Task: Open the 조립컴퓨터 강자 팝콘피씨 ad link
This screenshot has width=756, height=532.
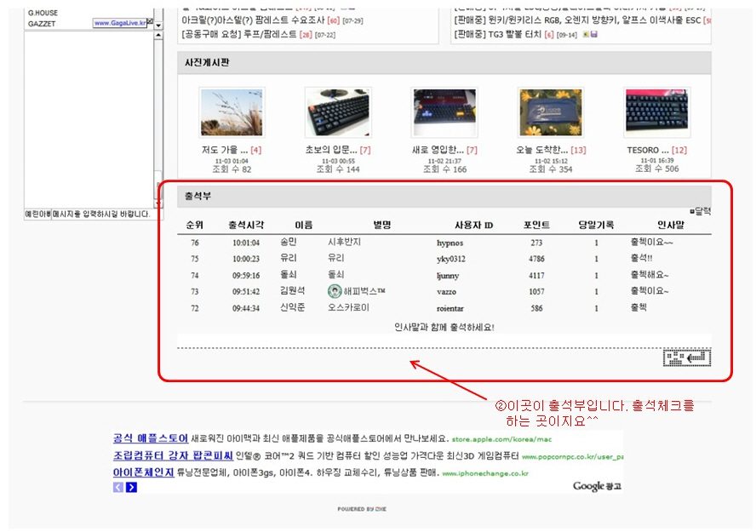Action: click(173, 455)
